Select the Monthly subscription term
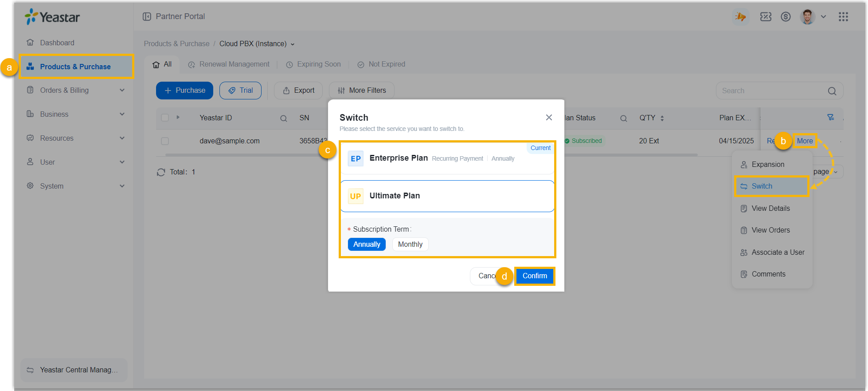 (x=410, y=245)
